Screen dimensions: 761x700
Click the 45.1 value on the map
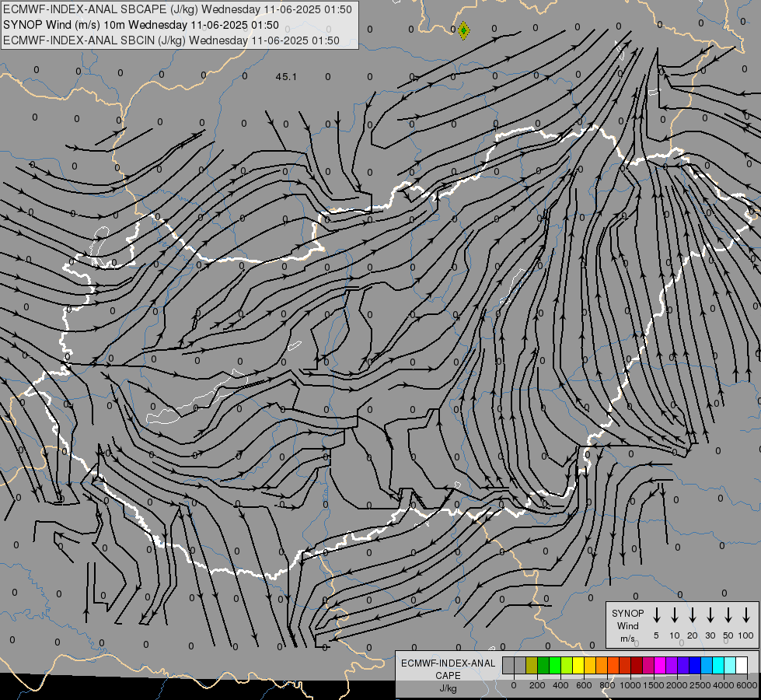(x=286, y=77)
